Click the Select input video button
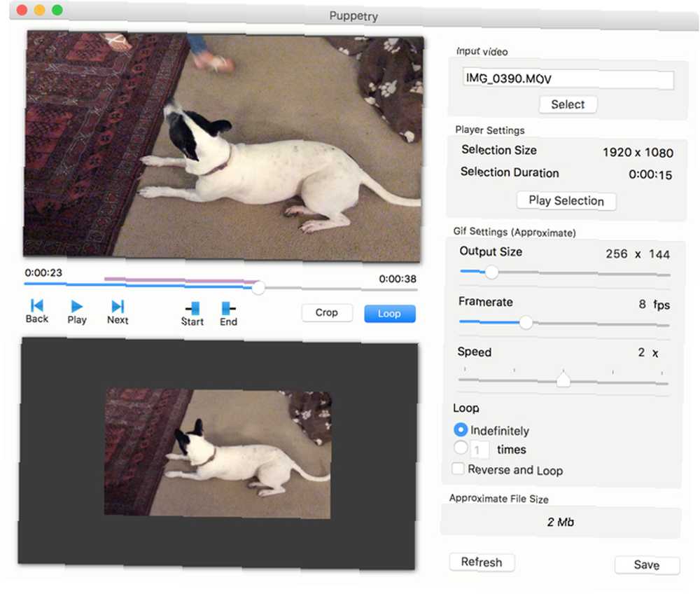The width and height of the screenshot is (700, 594). [568, 104]
